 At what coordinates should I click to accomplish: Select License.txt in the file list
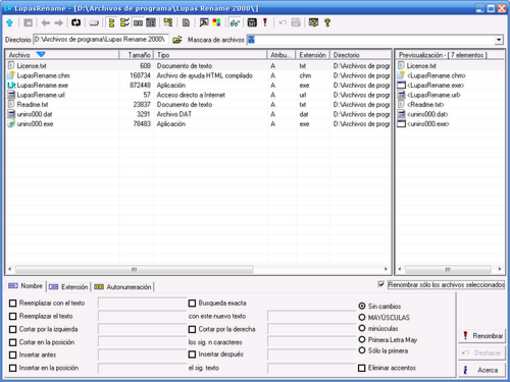(x=198, y=66)
